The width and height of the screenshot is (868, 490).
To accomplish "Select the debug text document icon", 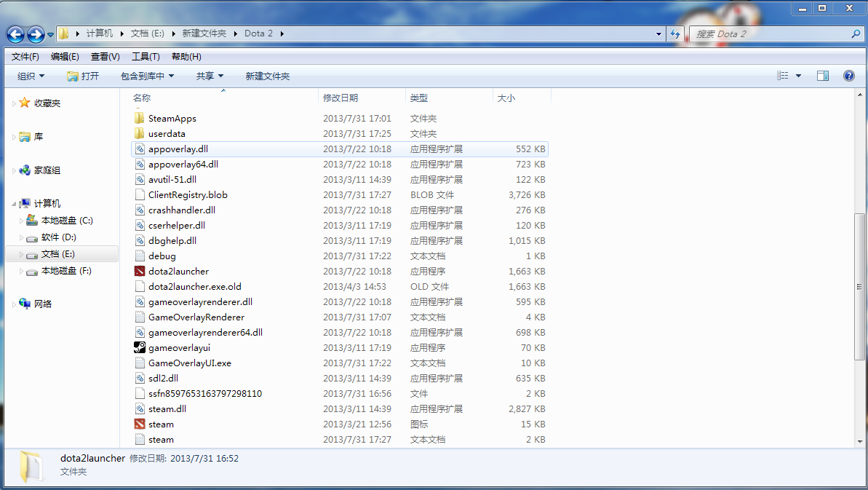I will [x=140, y=256].
